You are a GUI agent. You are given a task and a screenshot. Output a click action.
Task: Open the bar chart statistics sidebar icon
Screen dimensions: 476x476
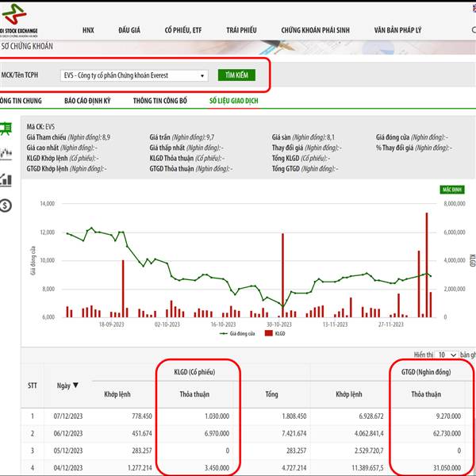coord(6,180)
